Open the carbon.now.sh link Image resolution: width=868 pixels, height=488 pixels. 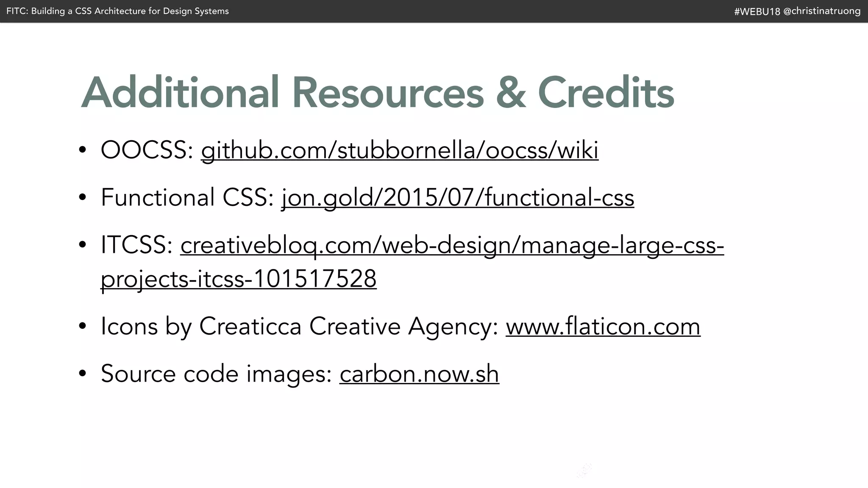click(419, 374)
